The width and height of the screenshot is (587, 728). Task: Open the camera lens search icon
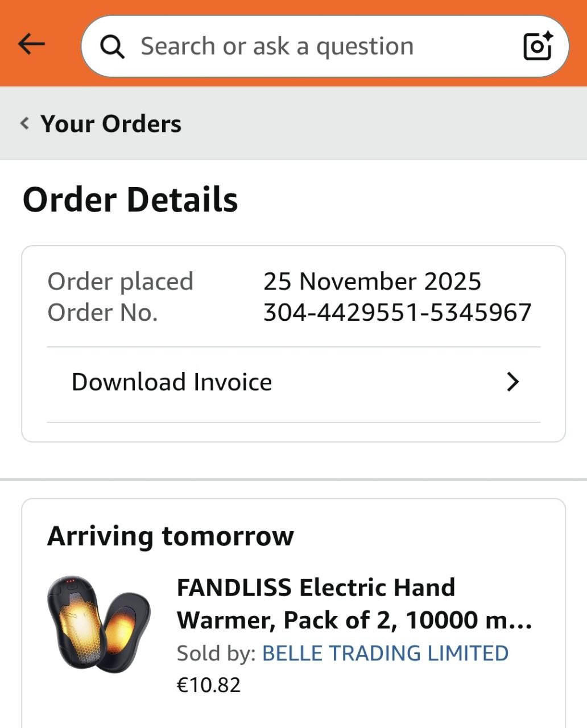pyautogui.click(x=538, y=45)
